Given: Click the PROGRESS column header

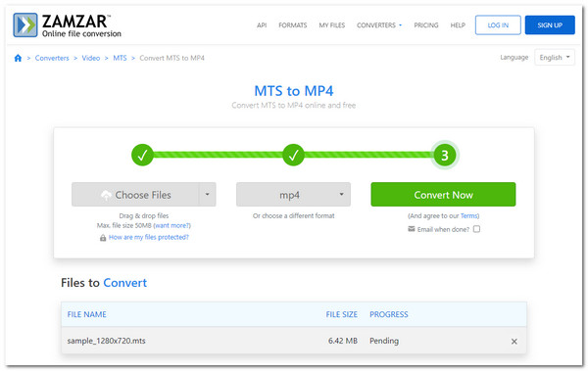Looking at the screenshot, I should click(388, 314).
